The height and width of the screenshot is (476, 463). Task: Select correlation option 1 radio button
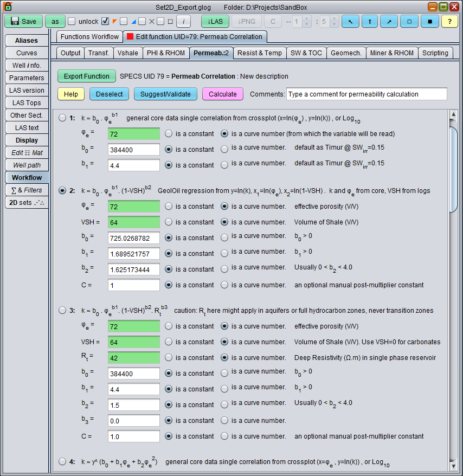(x=62, y=118)
